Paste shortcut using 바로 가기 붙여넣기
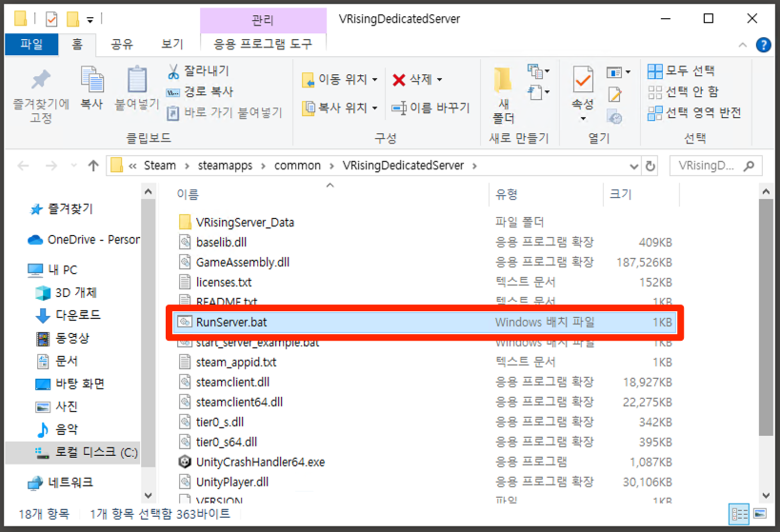Viewport: 780px width, 532px height. tap(225, 113)
